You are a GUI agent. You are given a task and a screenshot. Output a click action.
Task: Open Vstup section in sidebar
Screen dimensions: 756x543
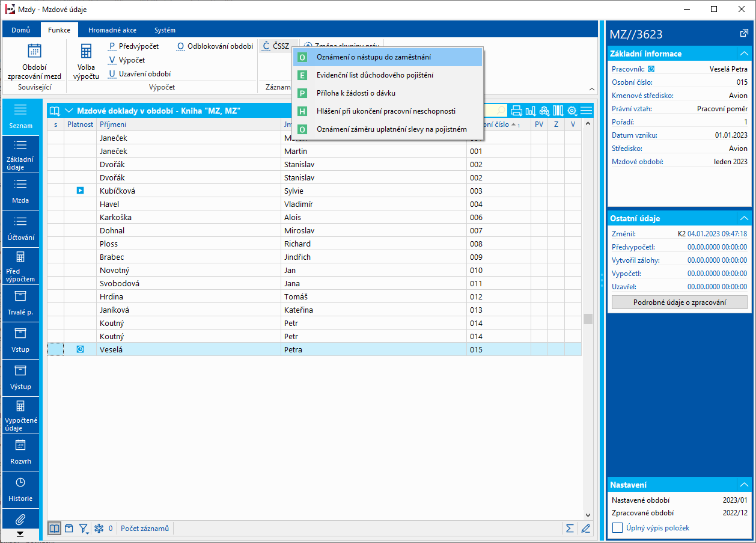pyautogui.click(x=20, y=341)
